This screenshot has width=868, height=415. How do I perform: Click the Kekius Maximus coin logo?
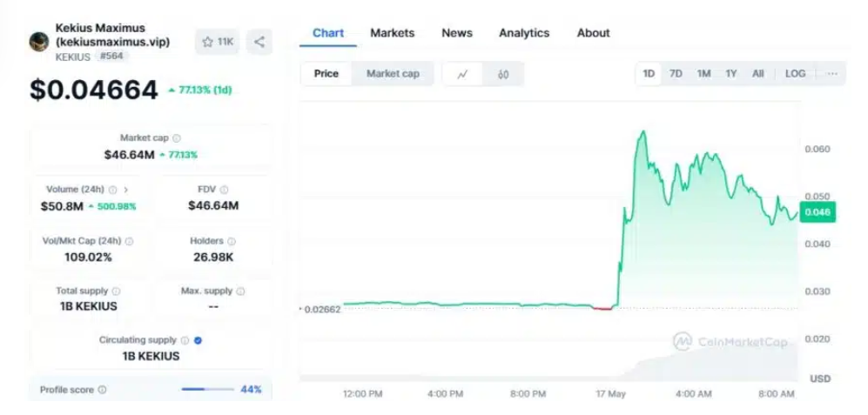click(39, 42)
